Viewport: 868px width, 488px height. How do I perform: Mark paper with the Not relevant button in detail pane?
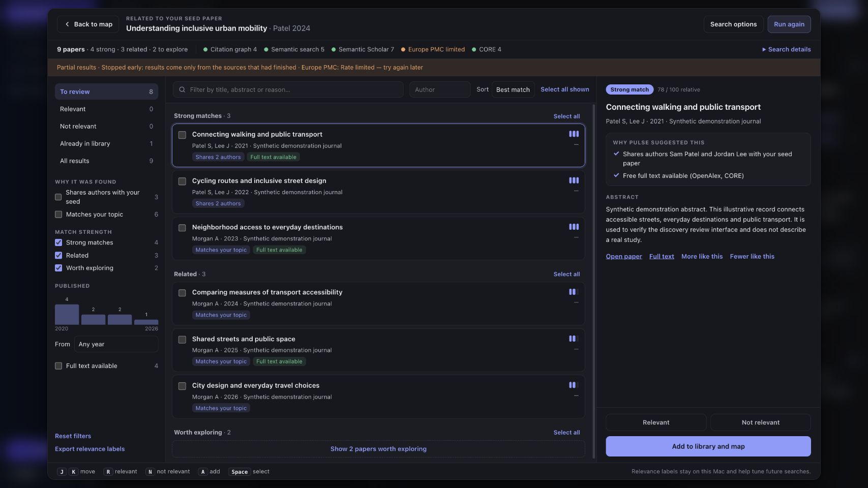(x=760, y=423)
